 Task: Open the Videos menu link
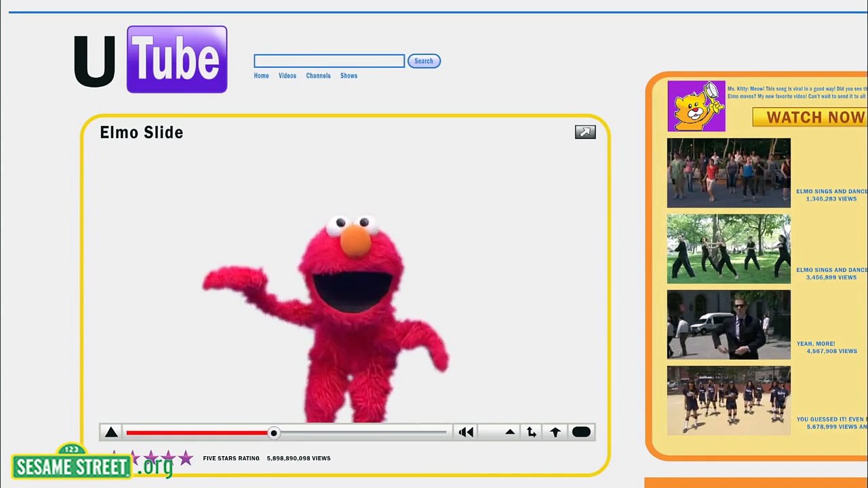[288, 76]
